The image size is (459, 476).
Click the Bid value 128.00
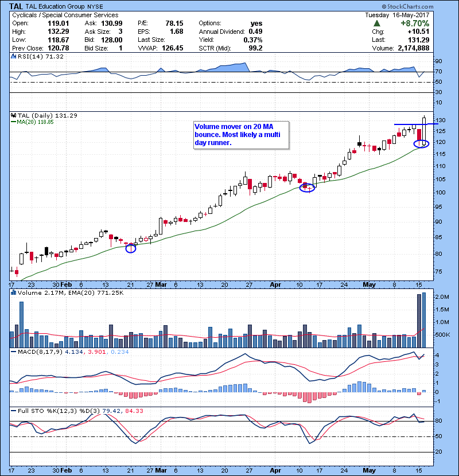(111, 40)
